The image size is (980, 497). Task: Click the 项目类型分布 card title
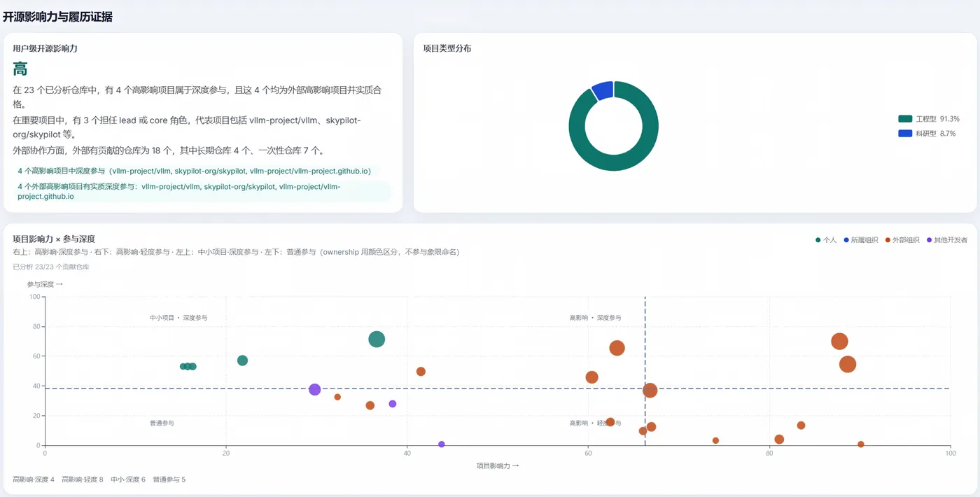(447, 48)
